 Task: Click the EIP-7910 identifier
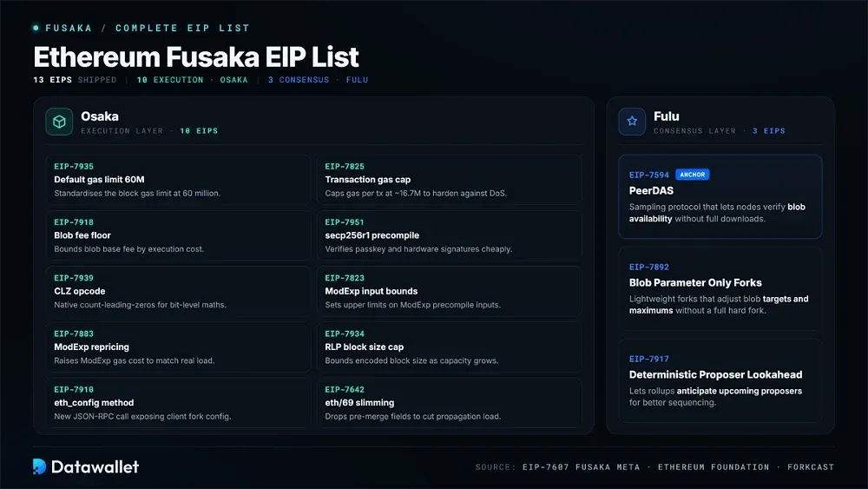[74, 390]
